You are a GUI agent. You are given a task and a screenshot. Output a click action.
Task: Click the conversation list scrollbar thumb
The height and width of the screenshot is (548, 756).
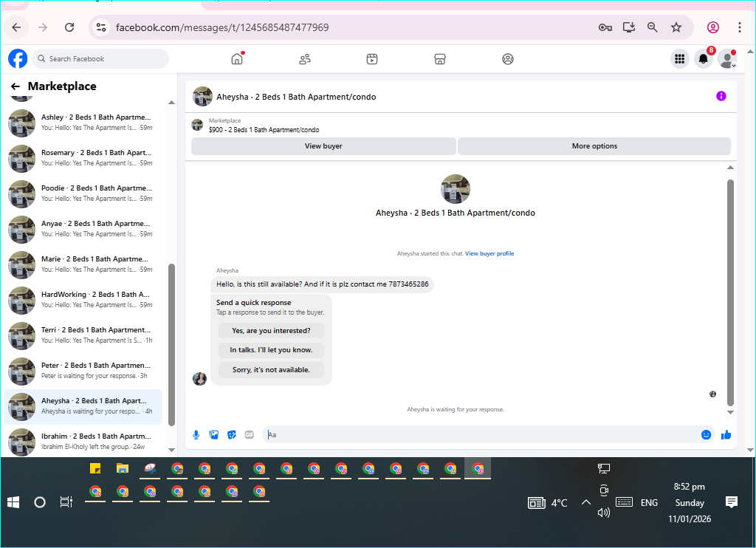click(x=171, y=344)
